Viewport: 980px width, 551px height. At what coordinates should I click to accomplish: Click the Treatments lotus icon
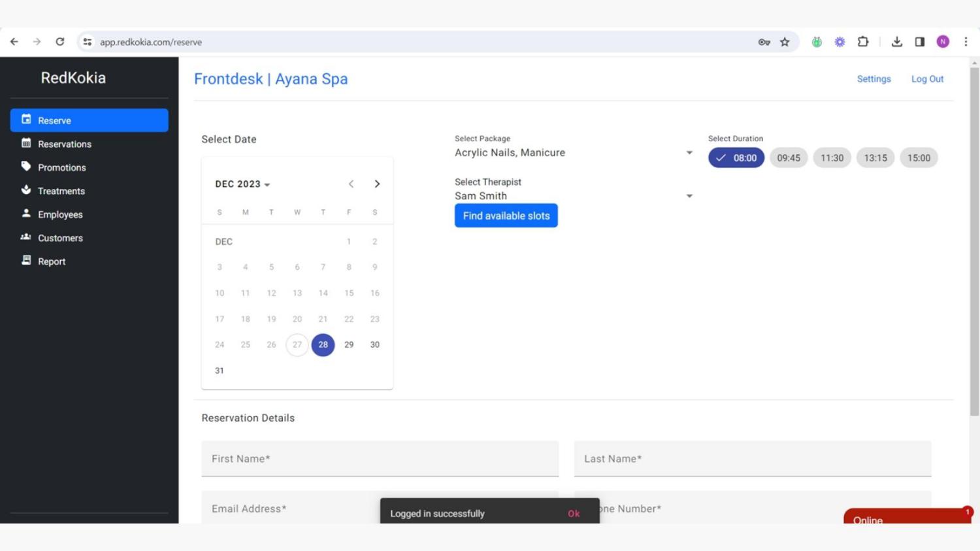pyautogui.click(x=26, y=190)
